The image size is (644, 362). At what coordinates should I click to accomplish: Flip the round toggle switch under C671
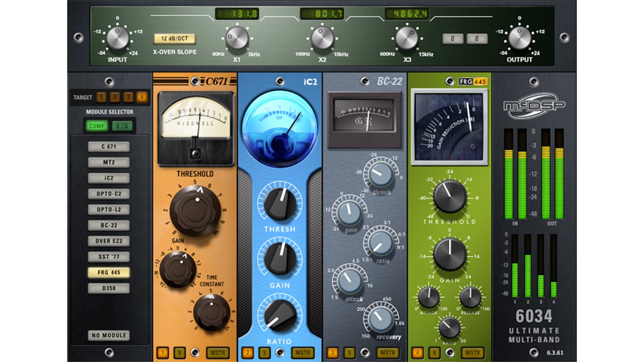(x=195, y=352)
